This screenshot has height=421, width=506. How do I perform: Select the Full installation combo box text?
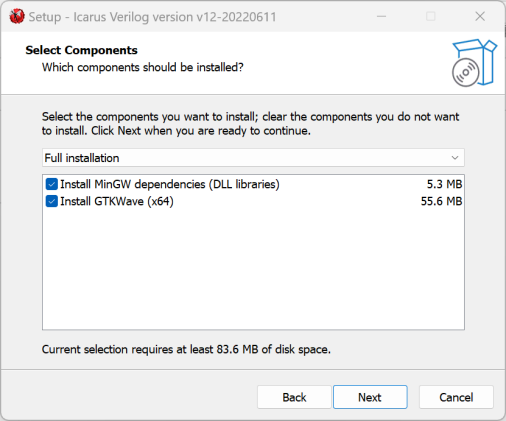tap(82, 158)
